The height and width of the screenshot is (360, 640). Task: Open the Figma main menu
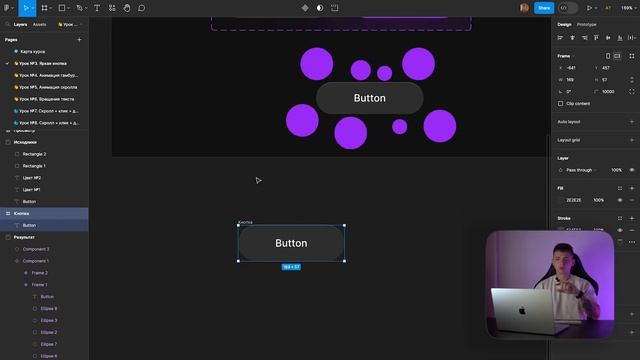coord(7,8)
